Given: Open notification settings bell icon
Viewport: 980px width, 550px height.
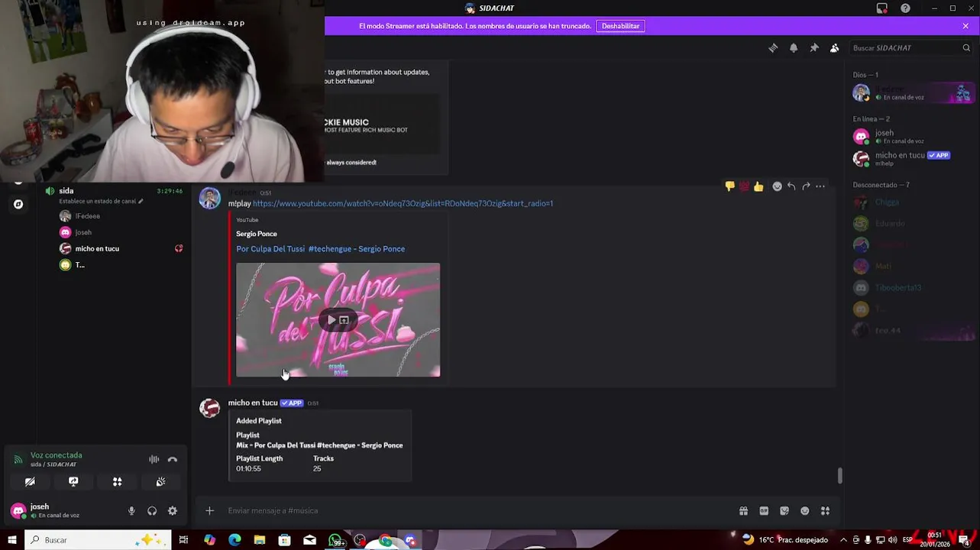Looking at the screenshot, I should tap(794, 48).
